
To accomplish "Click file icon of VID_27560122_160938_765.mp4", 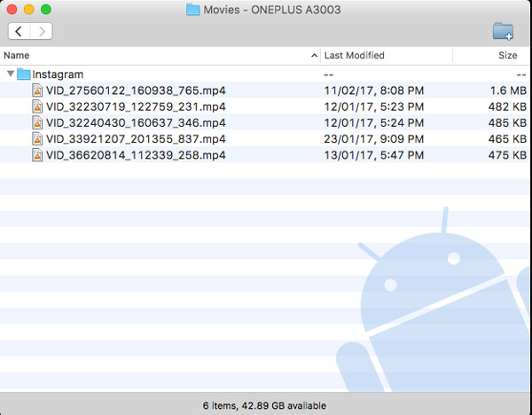I will pos(37,90).
